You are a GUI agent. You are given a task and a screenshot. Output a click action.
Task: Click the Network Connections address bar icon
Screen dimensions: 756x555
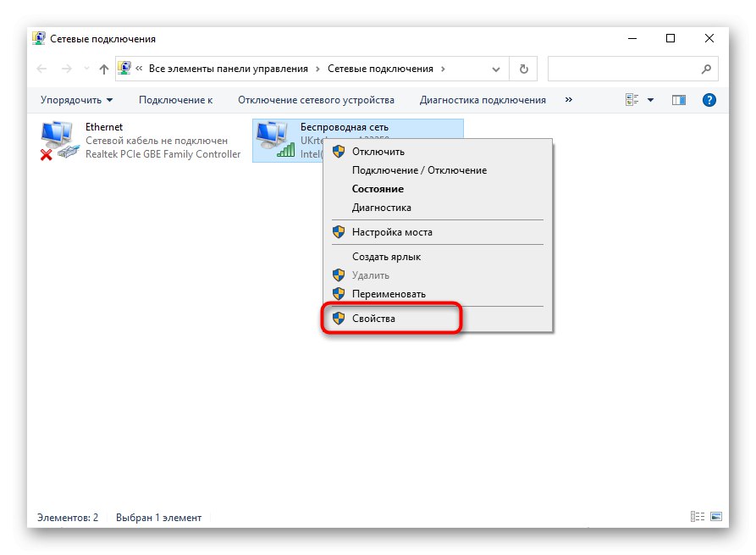(124, 69)
